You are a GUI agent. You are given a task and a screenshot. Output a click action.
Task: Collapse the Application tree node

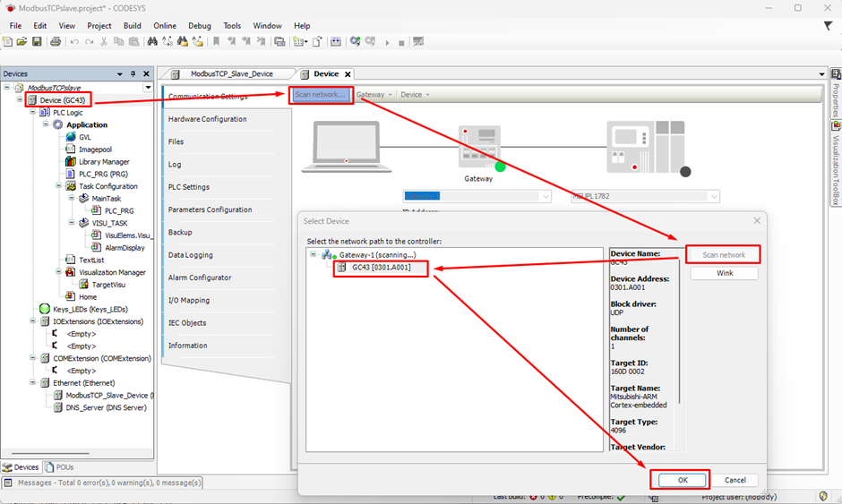point(46,124)
